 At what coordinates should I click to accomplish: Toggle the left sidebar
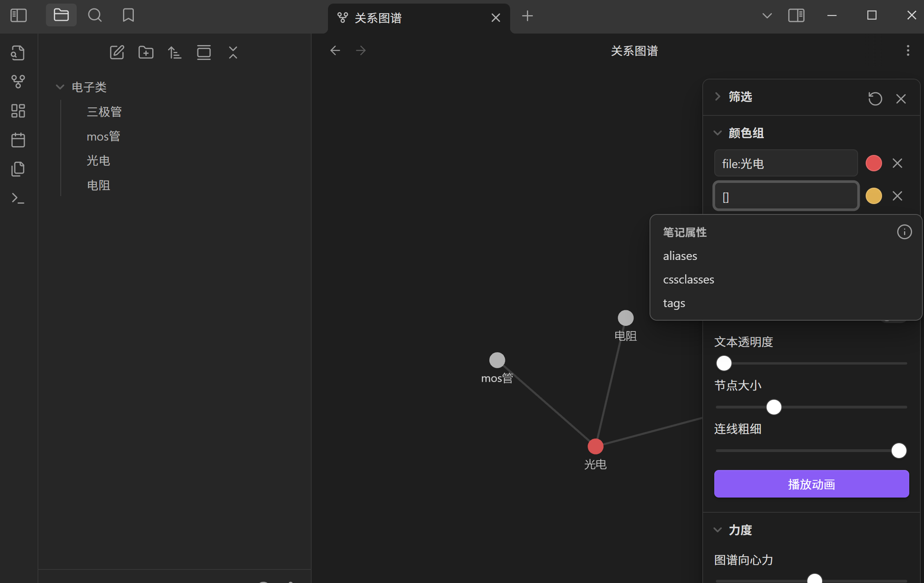point(18,16)
